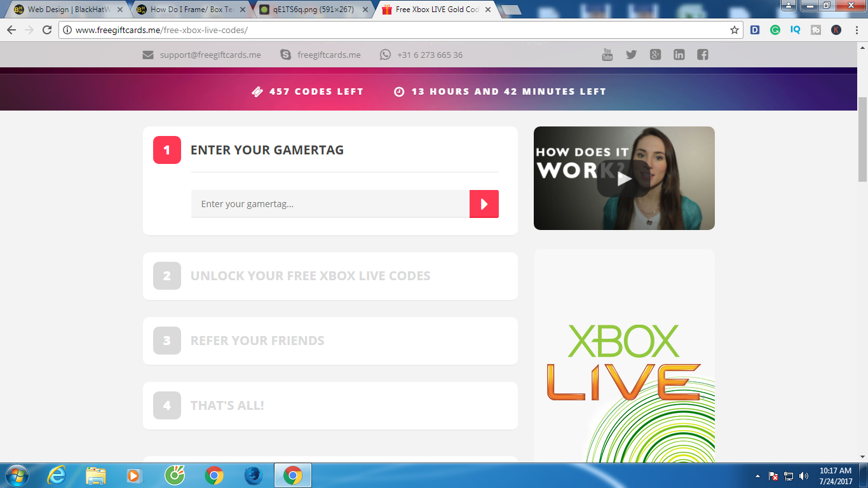Focus the Enter your gamertag field
Viewport: 868px width, 488px height.
(x=330, y=204)
